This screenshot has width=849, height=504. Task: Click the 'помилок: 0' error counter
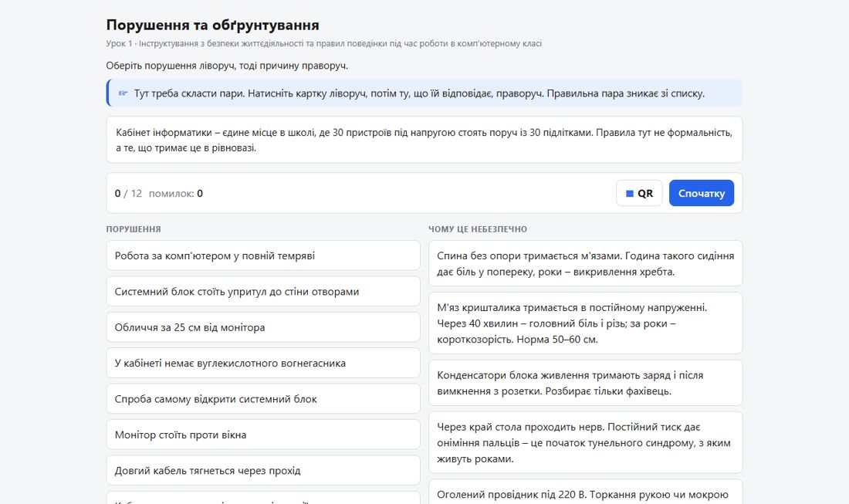[x=176, y=193]
